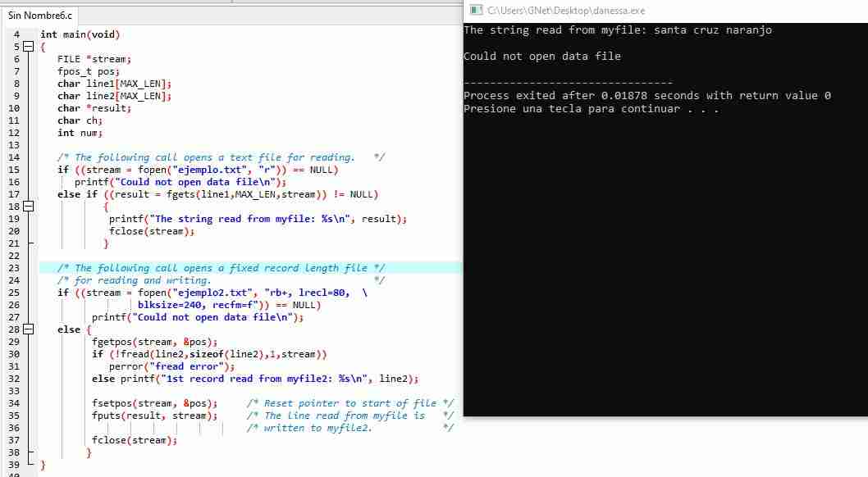Click the 'FILE *stream;' declaration
Screen dimensions: 868x477
tap(94, 59)
